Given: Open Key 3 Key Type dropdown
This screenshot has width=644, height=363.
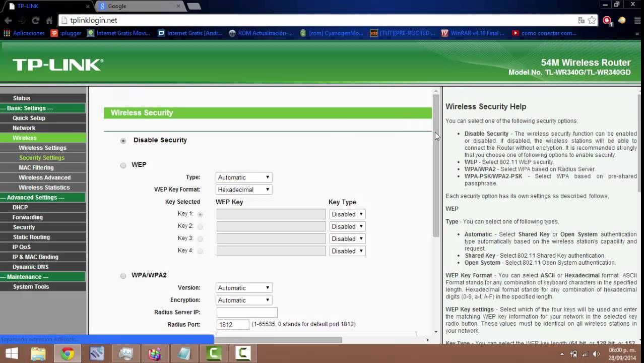Looking at the screenshot, I should 347,238.
